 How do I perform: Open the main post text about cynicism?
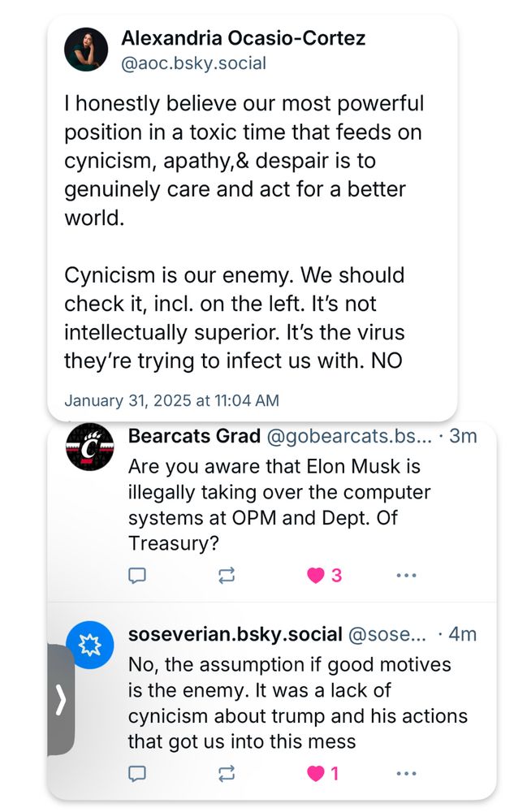[x=244, y=231]
